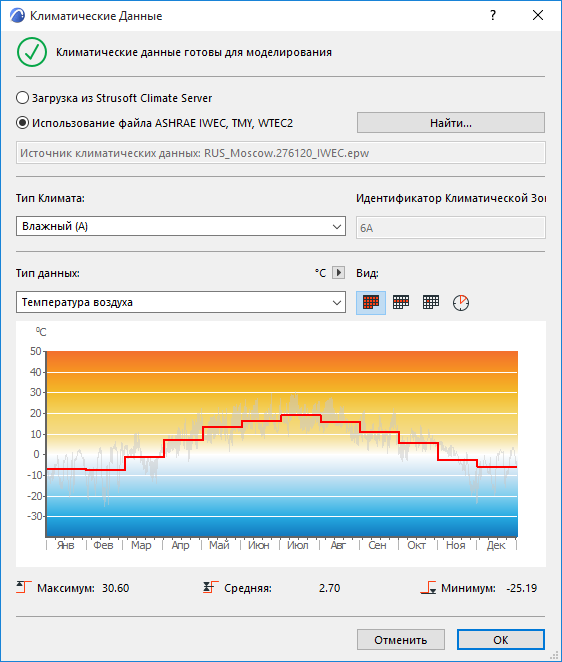
Task: Click the resize grip at dialog corner
Action: point(554,655)
